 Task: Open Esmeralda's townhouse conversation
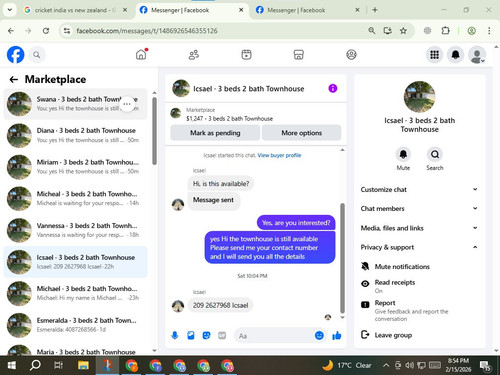coord(75,325)
